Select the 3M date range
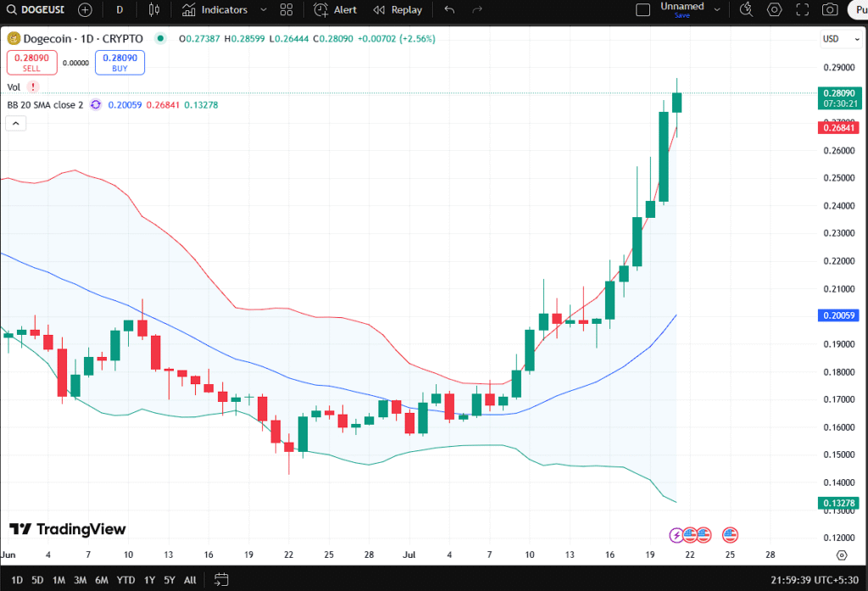The image size is (868, 591). coord(81,580)
